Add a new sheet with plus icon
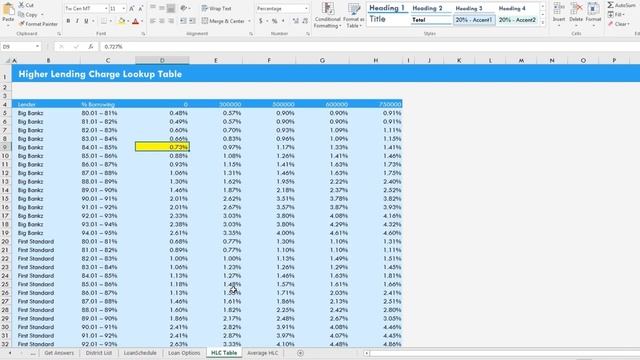Image resolution: width=640 pixels, height=360 pixels. 300,353
